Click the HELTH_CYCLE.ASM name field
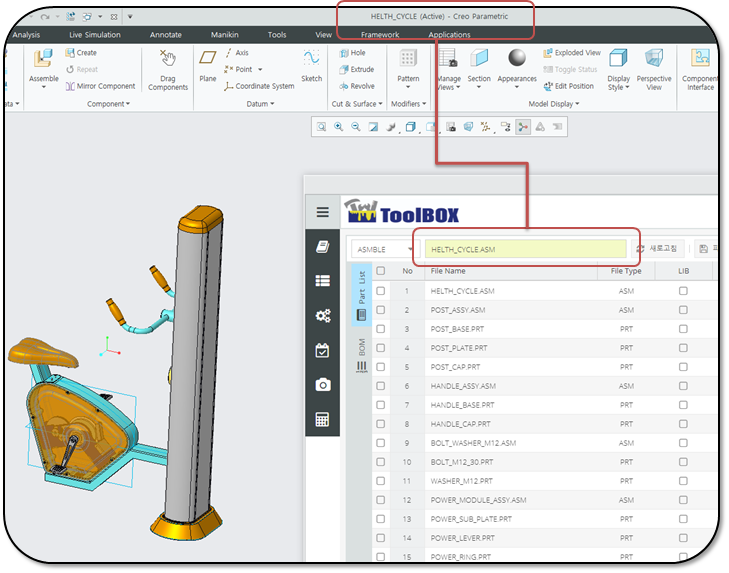 click(526, 249)
